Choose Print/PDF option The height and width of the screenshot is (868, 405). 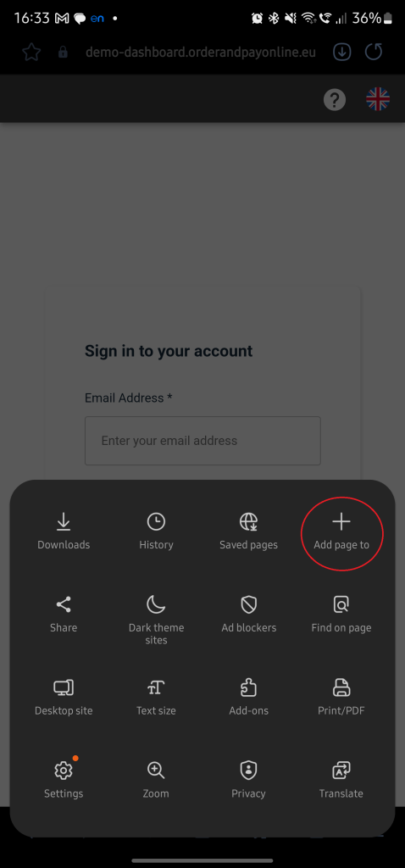[x=341, y=698]
